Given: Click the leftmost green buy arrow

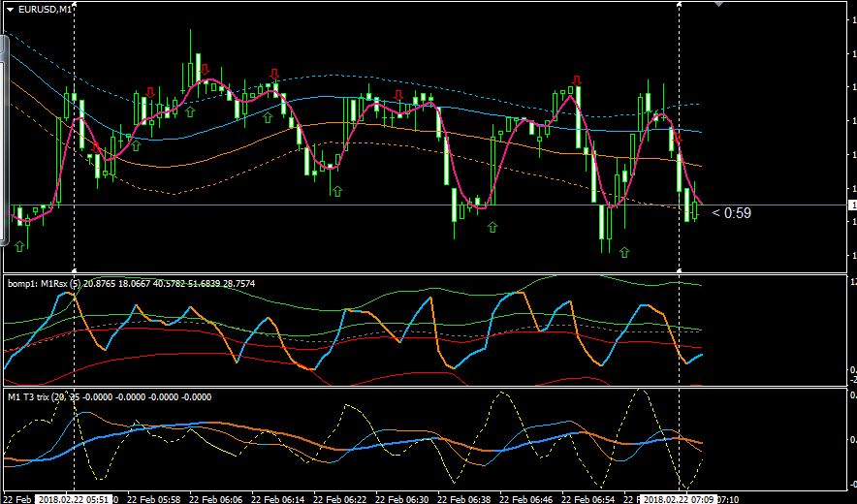Looking at the screenshot, I should 19,246.
